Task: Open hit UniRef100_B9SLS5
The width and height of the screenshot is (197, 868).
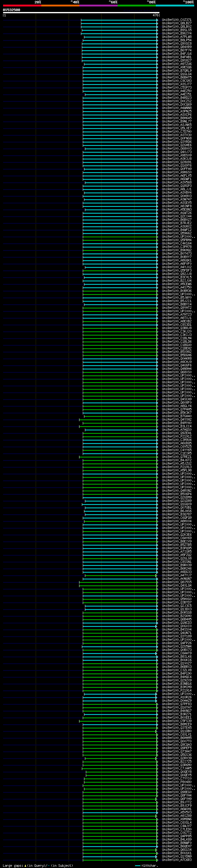Action: click(x=177, y=30)
